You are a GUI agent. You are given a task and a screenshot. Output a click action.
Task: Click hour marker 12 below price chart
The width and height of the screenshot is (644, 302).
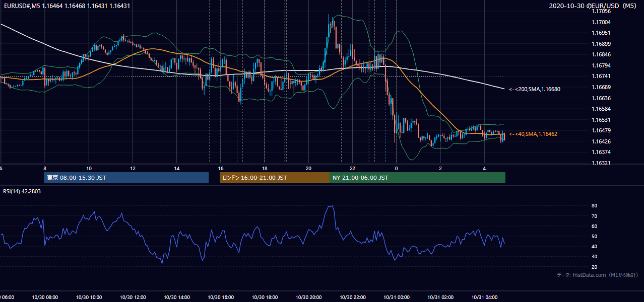pos(133,168)
